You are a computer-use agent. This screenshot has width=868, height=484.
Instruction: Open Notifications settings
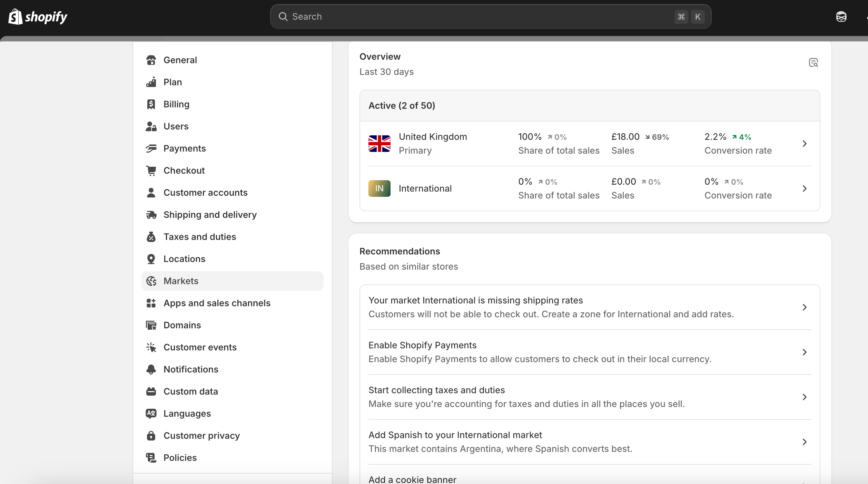232,369
